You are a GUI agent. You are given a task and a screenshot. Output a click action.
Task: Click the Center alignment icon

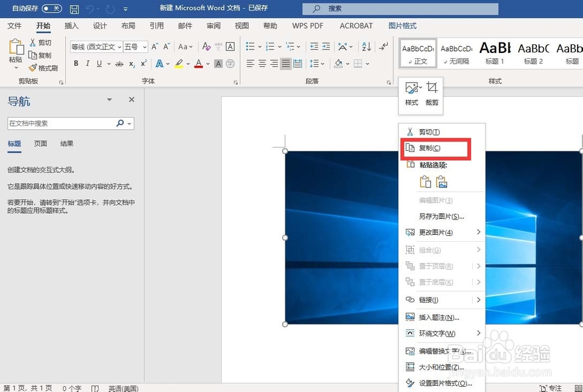pyautogui.click(x=262, y=63)
